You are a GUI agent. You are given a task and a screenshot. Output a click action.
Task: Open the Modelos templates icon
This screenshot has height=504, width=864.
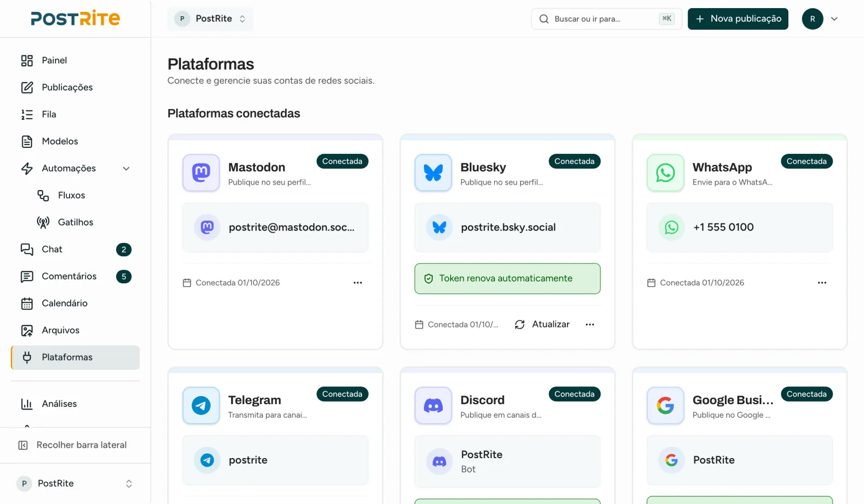point(27,141)
